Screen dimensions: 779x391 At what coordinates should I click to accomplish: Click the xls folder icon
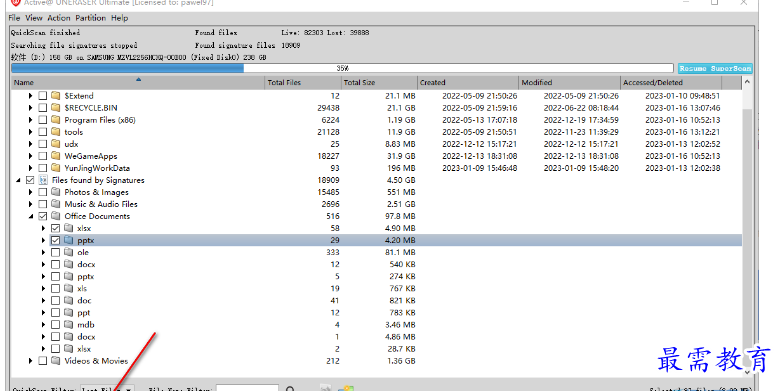69,288
